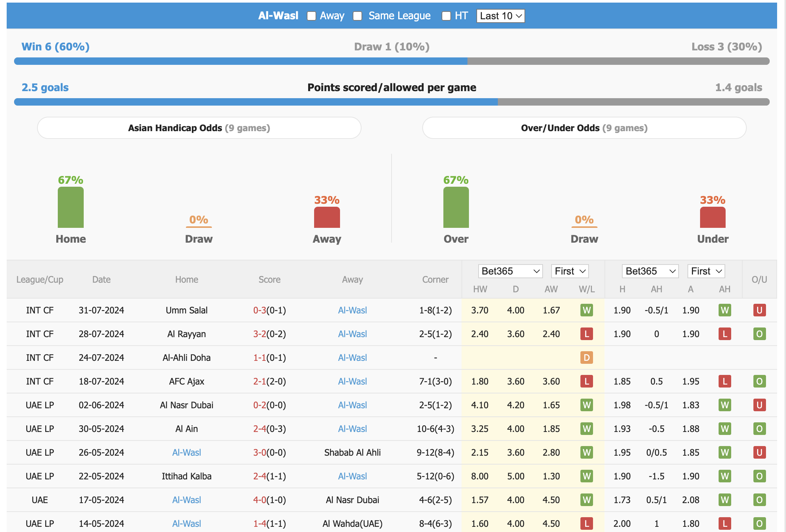This screenshot has width=786, height=532.
Task: Click the Date column header
Action: click(101, 280)
